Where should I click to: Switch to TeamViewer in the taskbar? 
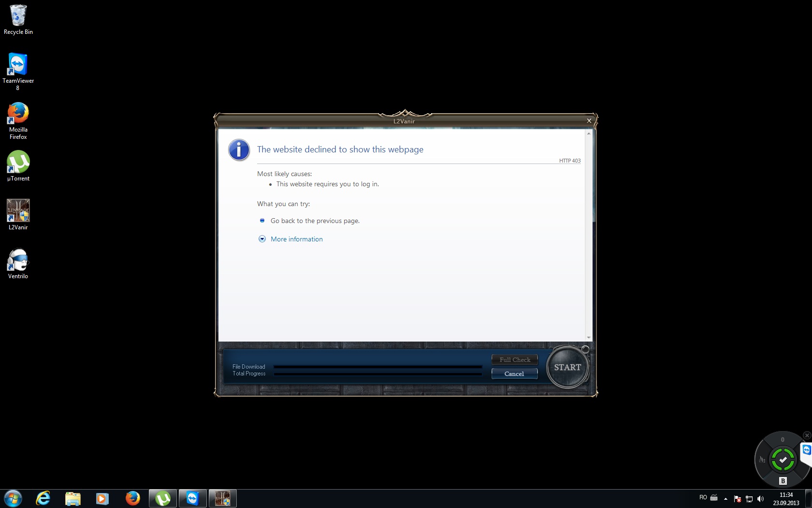(193, 498)
